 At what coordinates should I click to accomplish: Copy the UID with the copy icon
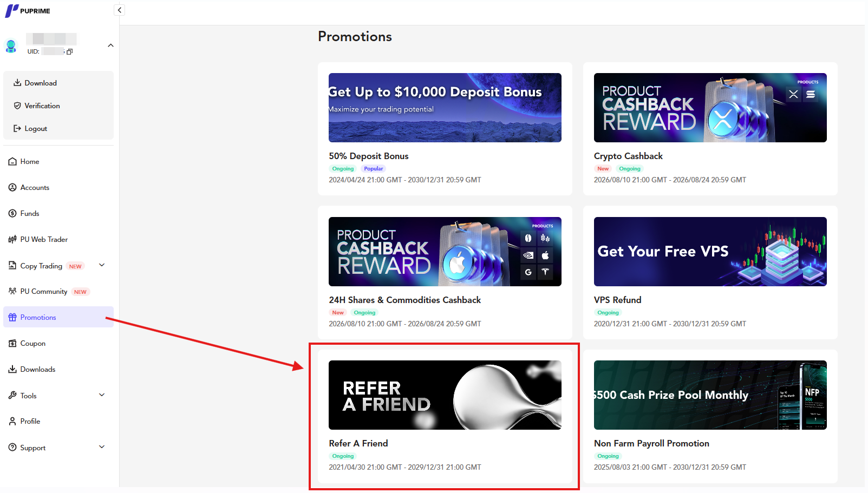[69, 52]
